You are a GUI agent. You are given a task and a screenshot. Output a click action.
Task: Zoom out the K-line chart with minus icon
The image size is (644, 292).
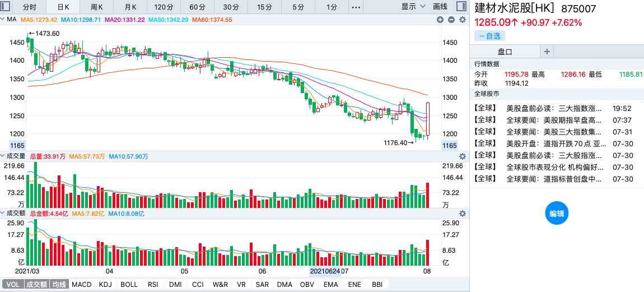(x=451, y=20)
